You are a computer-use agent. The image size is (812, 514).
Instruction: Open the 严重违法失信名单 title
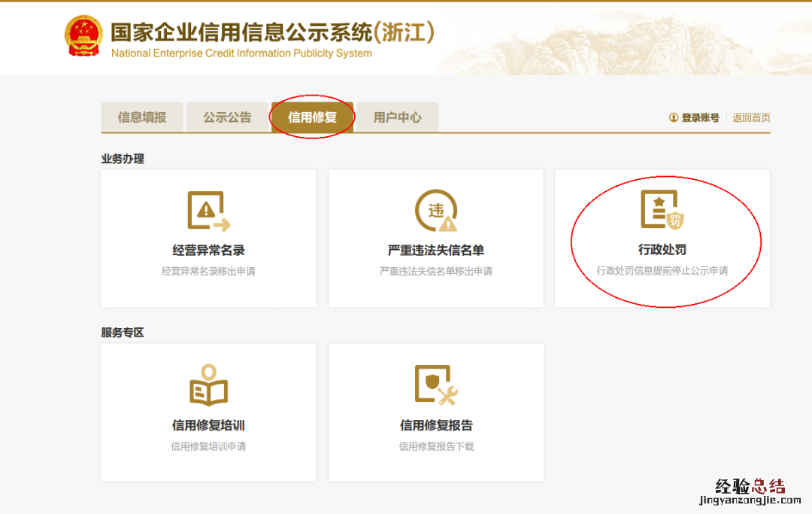pyautogui.click(x=436, y=251)
